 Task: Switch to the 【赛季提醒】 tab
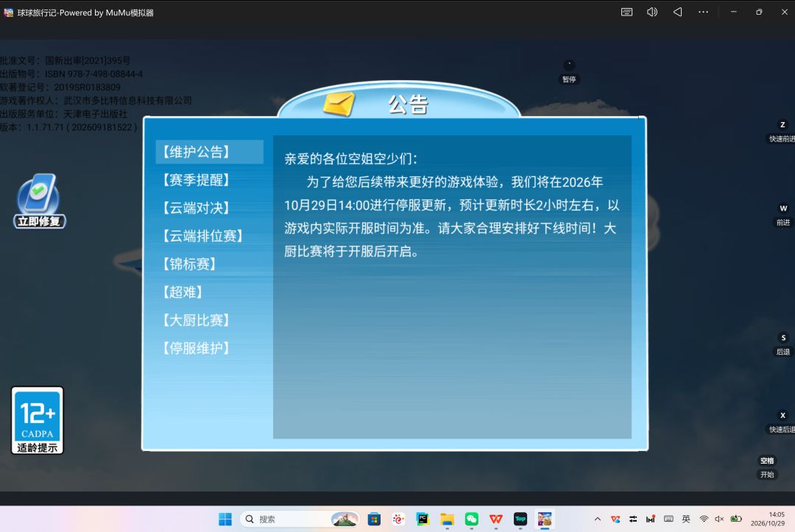click(x=197, y=180)
